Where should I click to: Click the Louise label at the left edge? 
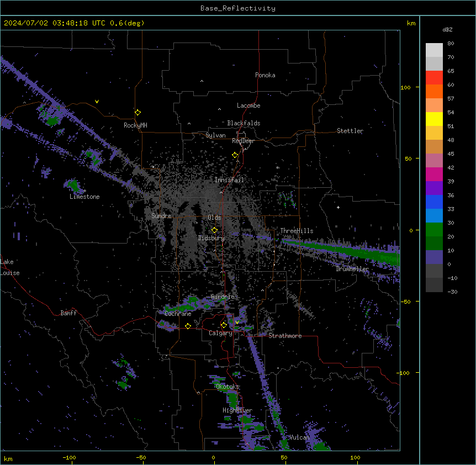coord(10,273)
